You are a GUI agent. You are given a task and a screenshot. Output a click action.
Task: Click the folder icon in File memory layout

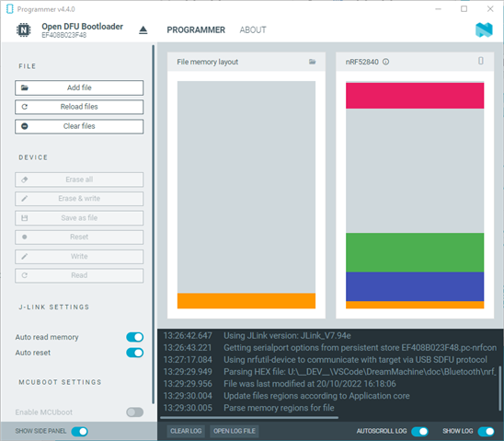(312, 62)
